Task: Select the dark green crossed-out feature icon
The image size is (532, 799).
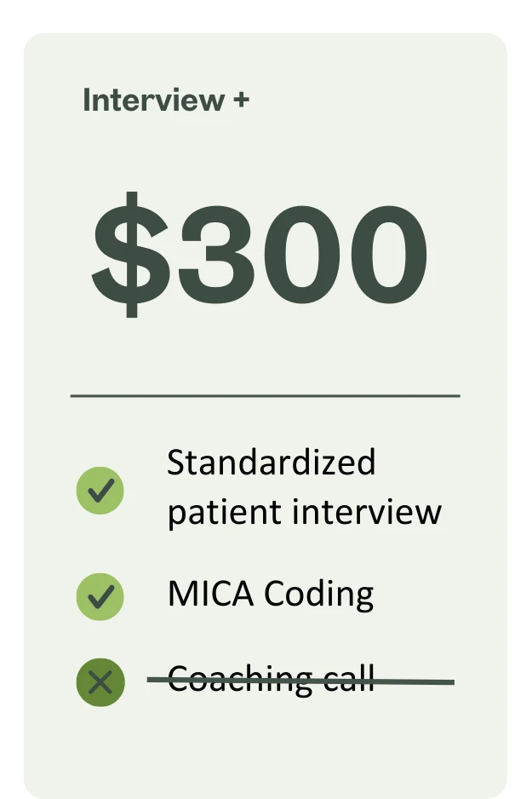Action: point(100,681)
